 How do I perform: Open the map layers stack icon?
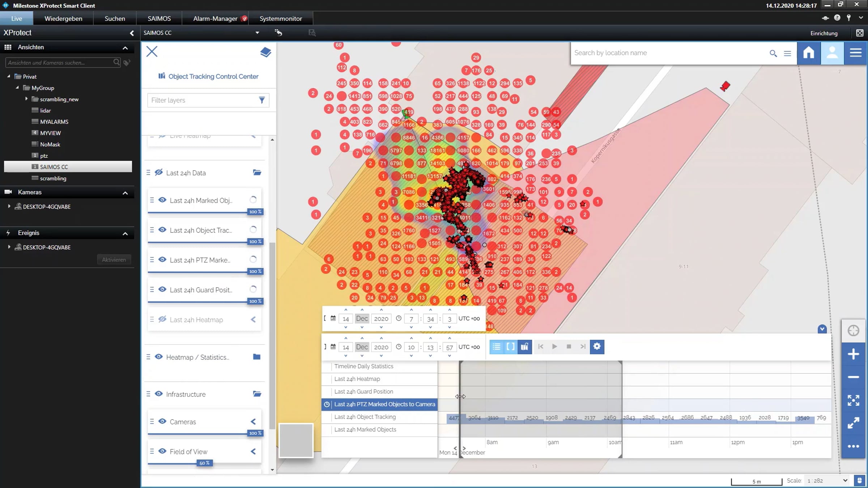(265, 52)
